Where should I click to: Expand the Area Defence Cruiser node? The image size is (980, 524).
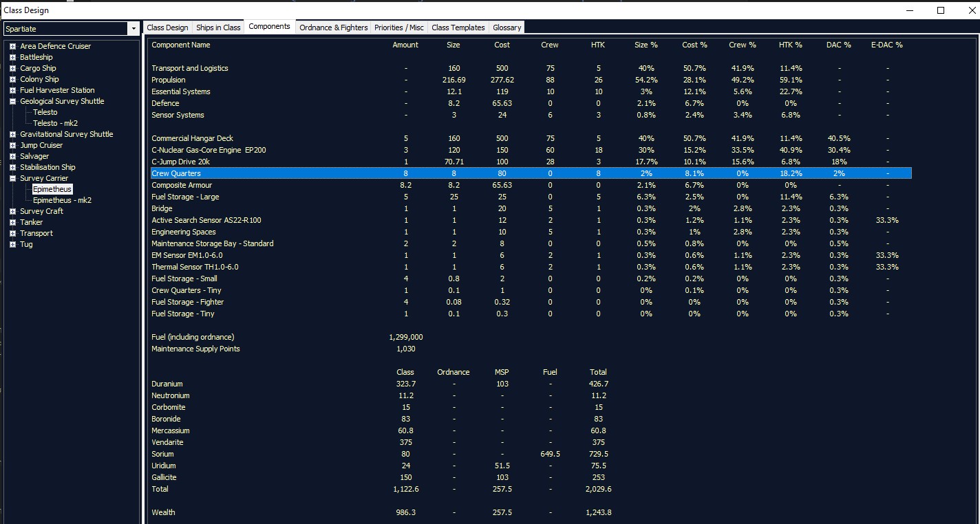click(12, 46)
